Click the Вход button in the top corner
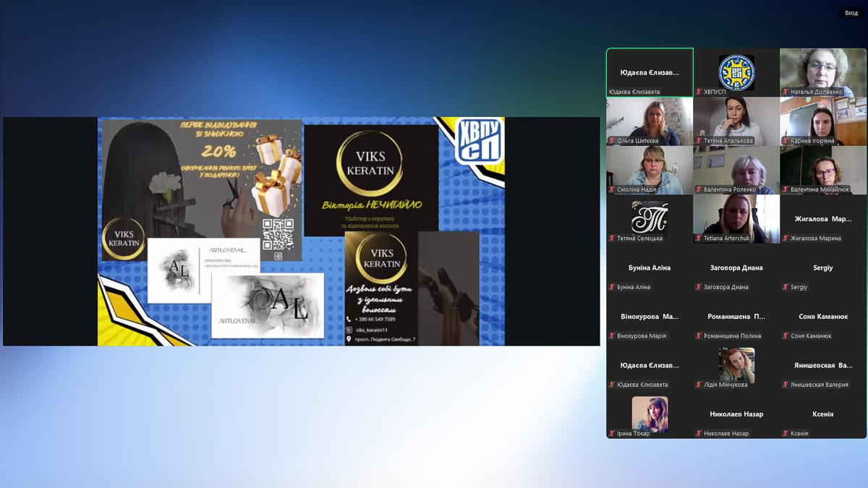This screenshot has width=868, height=488. click(x=851, y=13)
